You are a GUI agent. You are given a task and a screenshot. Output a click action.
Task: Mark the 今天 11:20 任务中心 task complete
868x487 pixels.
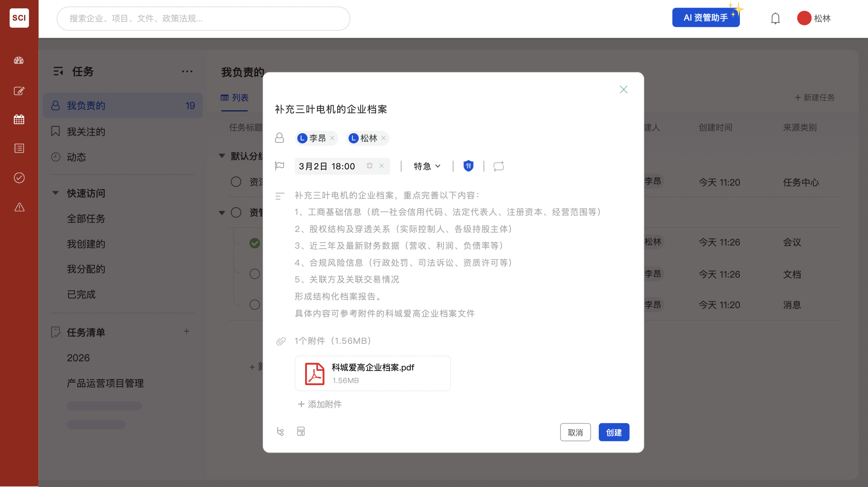pos(236,182)
